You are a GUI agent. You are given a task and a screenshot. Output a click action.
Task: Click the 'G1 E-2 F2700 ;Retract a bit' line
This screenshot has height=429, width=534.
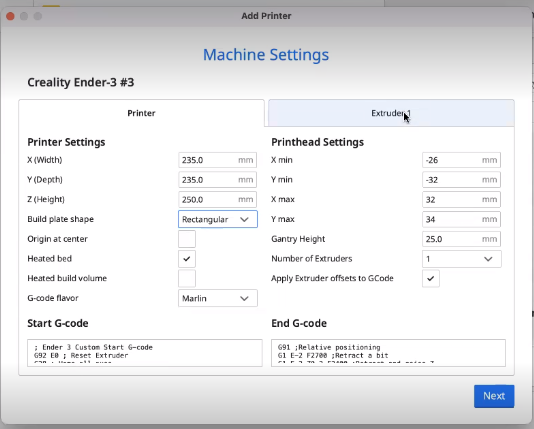pos(333,355)
